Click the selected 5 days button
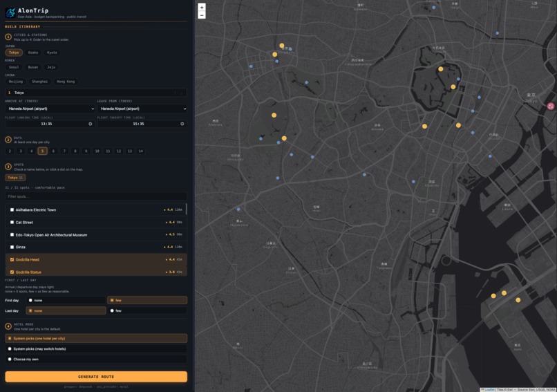 [42, 151]
